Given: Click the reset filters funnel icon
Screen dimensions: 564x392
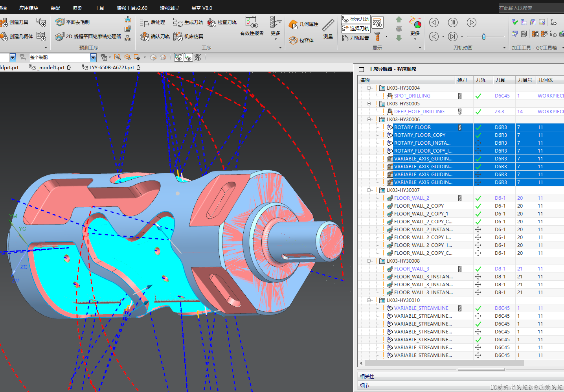Looking at the screenshot, I should click(23, 57).
